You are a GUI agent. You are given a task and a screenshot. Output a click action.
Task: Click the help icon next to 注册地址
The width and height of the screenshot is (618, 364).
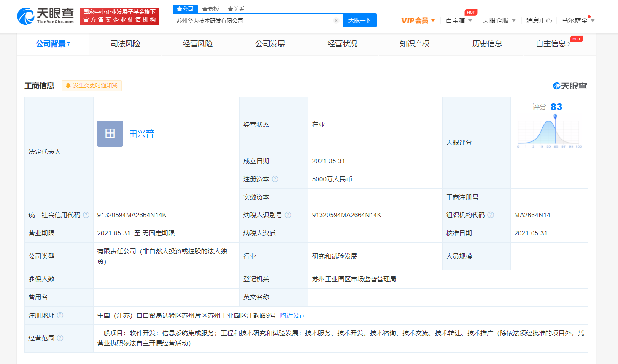[x=60, y=315]
